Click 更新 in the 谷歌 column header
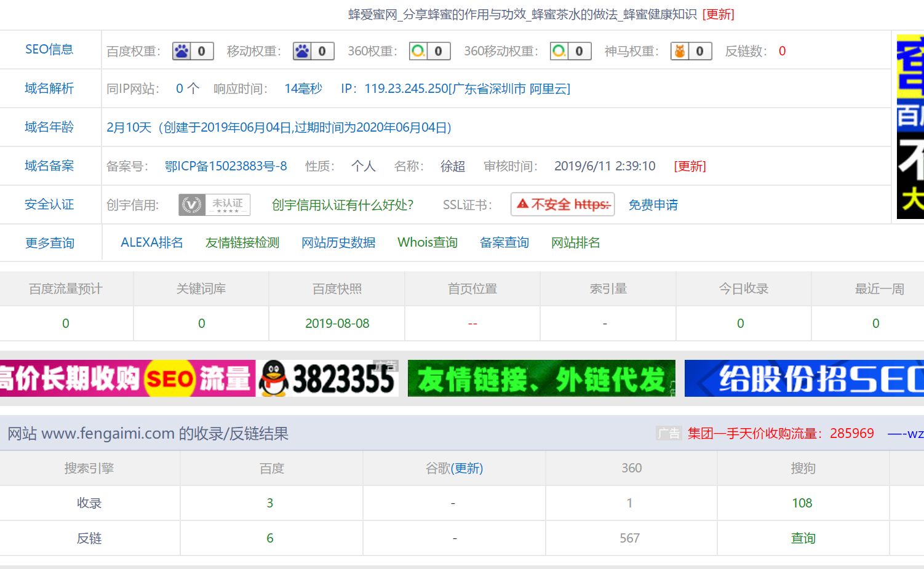Image resolution: width=924 pixels, height=569 pixels. (x=468, y=469)
